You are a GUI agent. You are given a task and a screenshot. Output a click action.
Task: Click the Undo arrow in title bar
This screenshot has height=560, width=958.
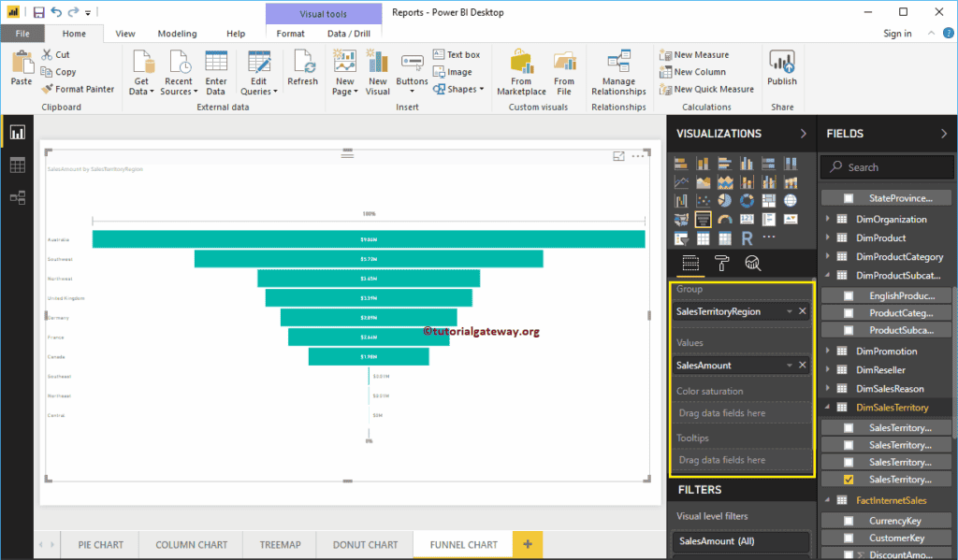click(x=56, y=12)
